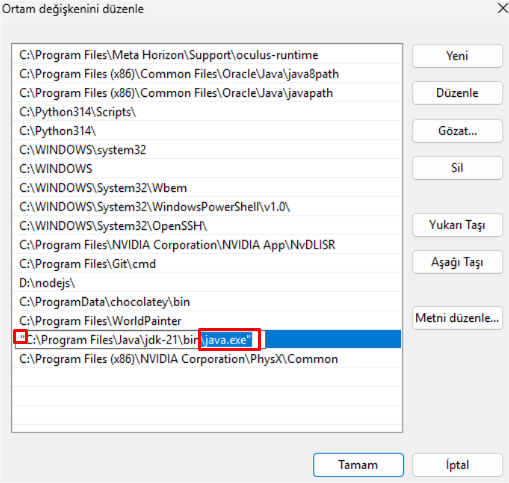
Task: Select the chocolatey\bin entry
Action: point(207,302)
